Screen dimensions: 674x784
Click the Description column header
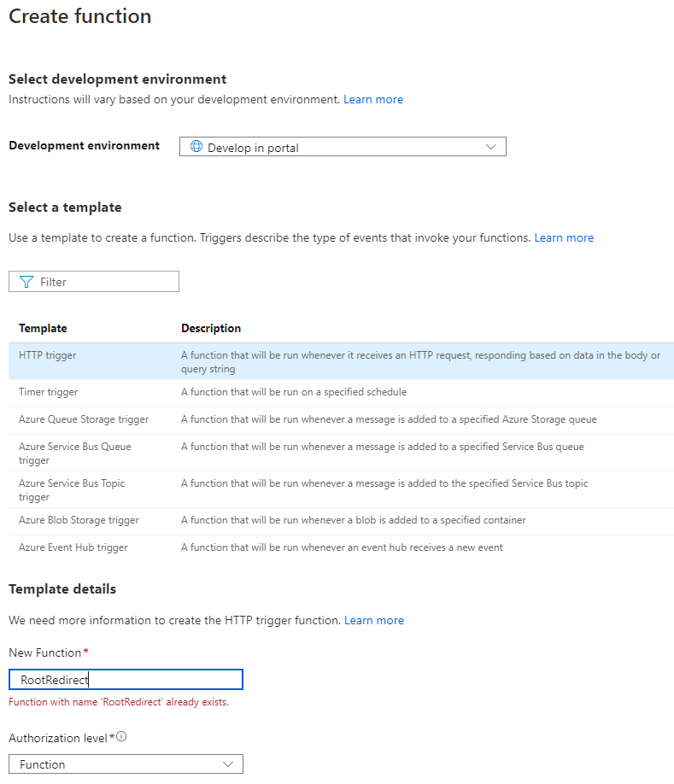[x=211, y=329]
